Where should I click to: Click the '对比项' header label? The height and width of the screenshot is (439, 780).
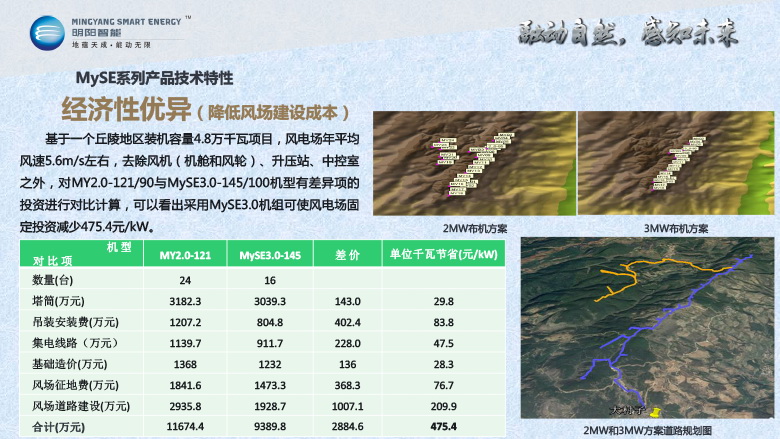point(53,261)
